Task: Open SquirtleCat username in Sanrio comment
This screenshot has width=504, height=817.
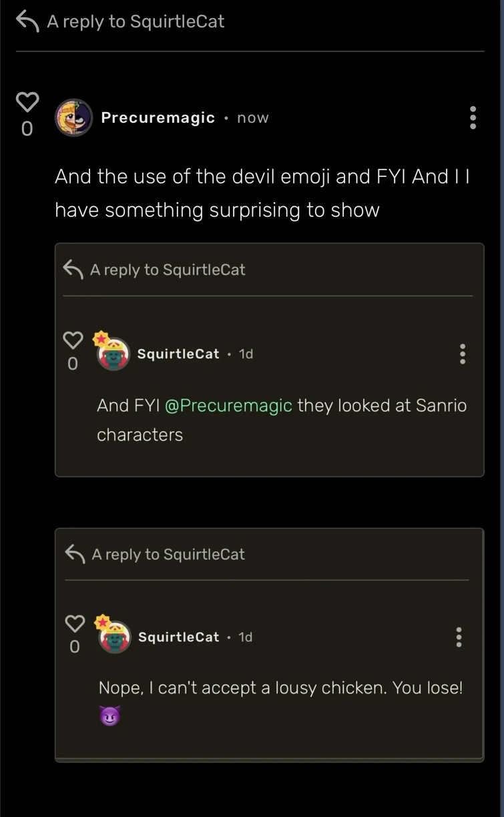Action: coord(178,354)
